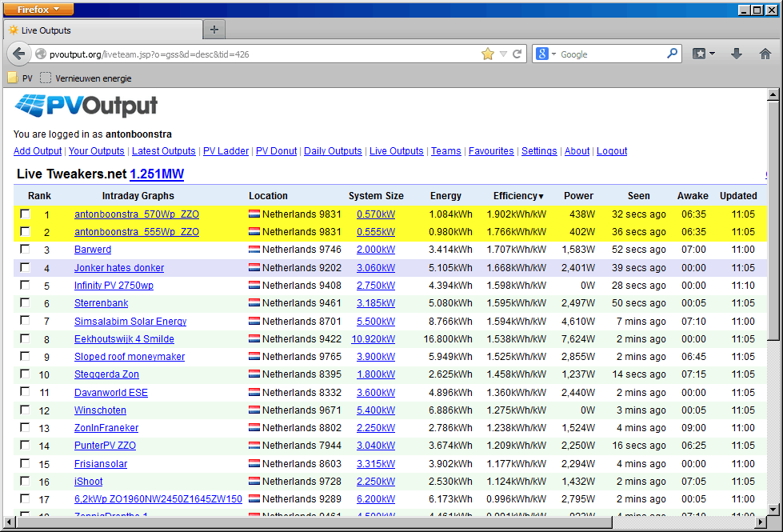
Task: Open a new tab with plus button
Action: point(214,30)
